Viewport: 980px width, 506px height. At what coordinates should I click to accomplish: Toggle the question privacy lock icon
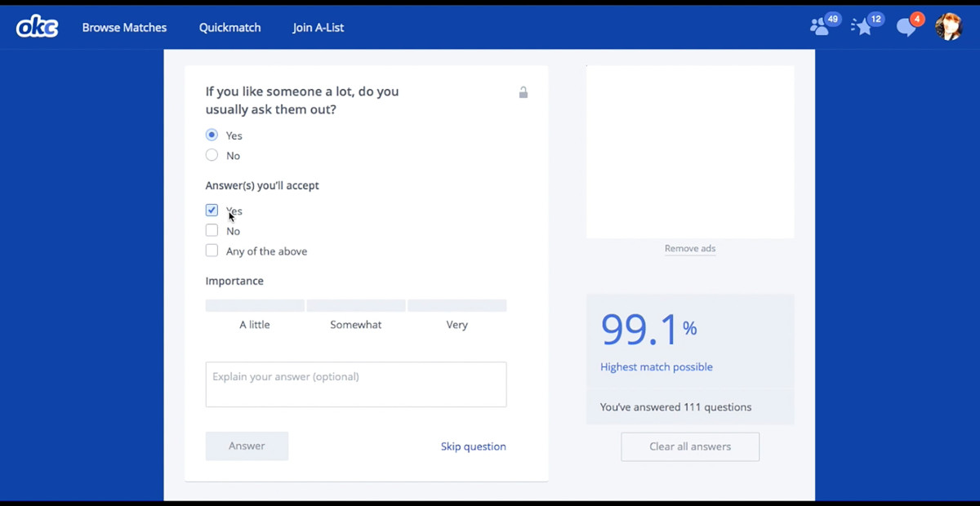(523, 92)
